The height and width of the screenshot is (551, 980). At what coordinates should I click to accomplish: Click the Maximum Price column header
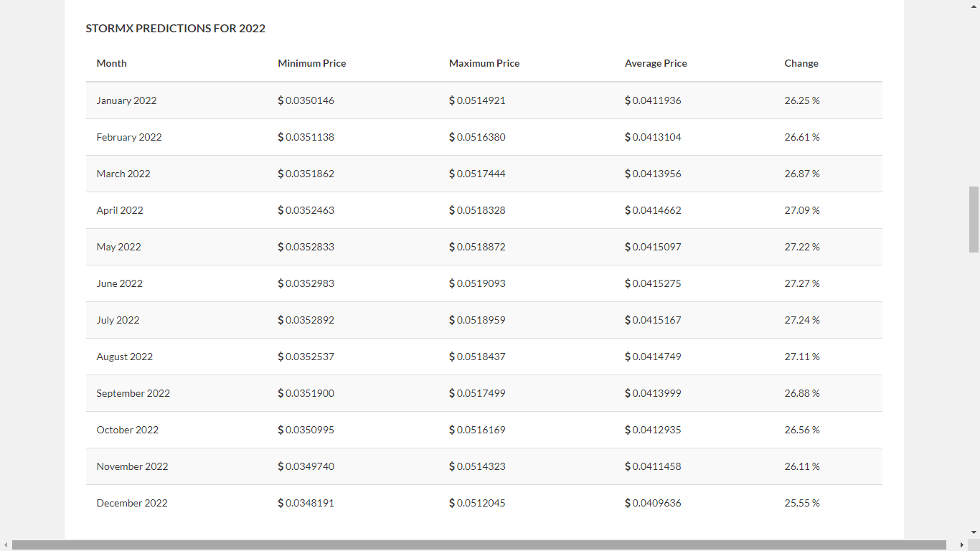pos(484,63)
